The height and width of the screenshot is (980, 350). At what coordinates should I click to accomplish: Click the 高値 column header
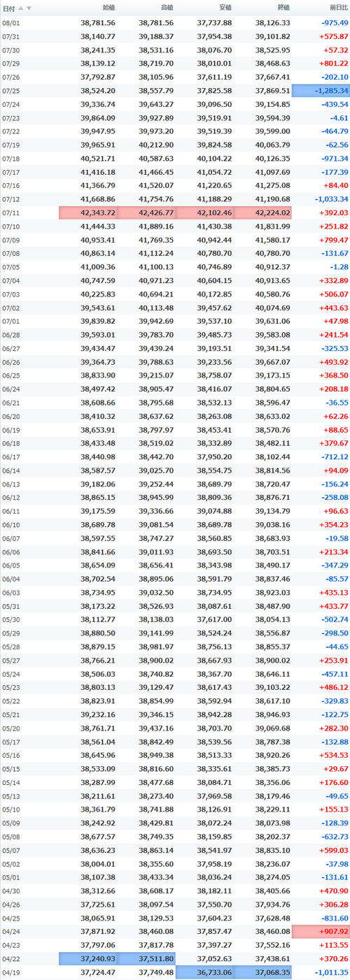coord(167,8)
